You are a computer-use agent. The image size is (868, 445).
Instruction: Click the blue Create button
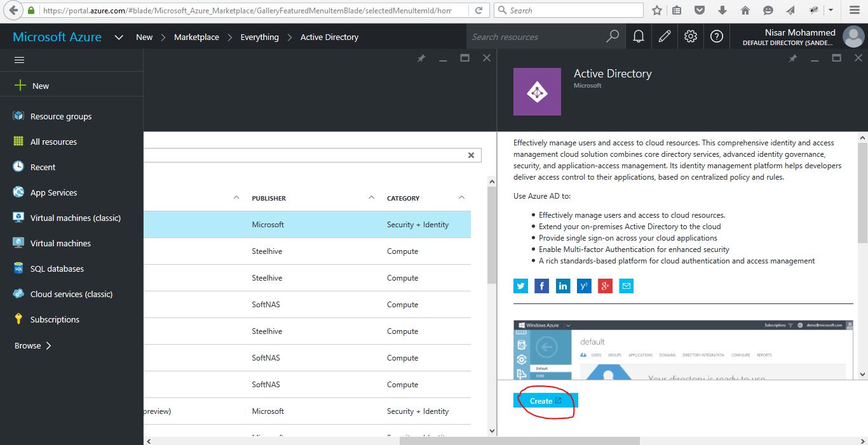point(545,401)
